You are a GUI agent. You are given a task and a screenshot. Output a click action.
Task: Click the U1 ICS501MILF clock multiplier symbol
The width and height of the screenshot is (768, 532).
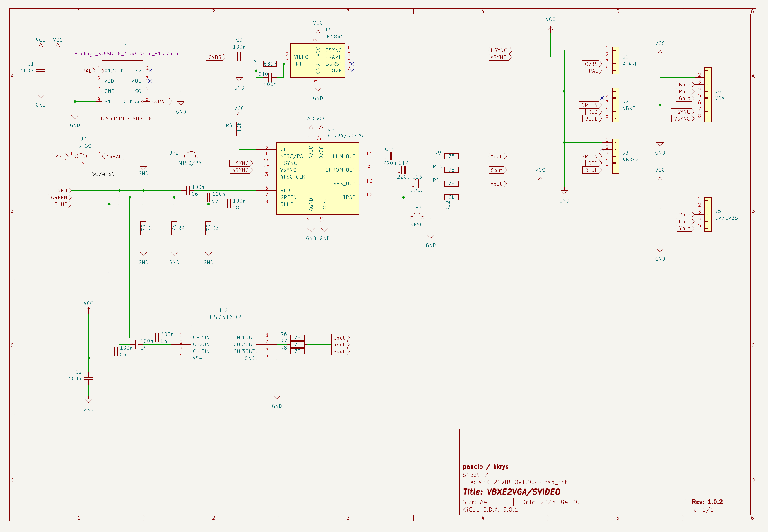[x=122, y=86]
